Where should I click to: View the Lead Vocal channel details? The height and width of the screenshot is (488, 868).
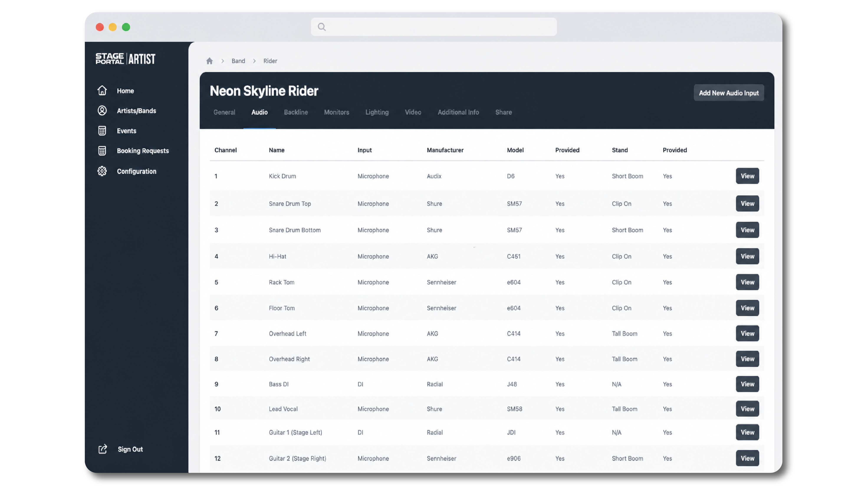click(747, 409)
